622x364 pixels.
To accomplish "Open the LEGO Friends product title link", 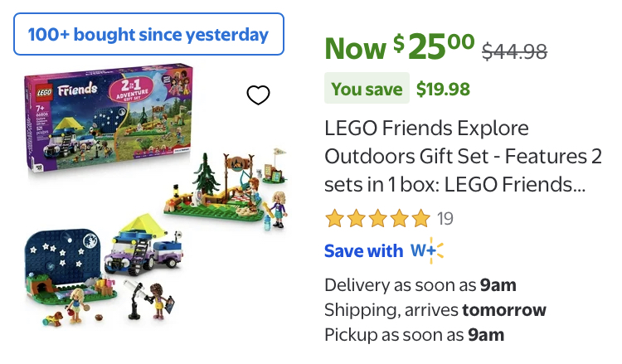I will click(454, 157).
